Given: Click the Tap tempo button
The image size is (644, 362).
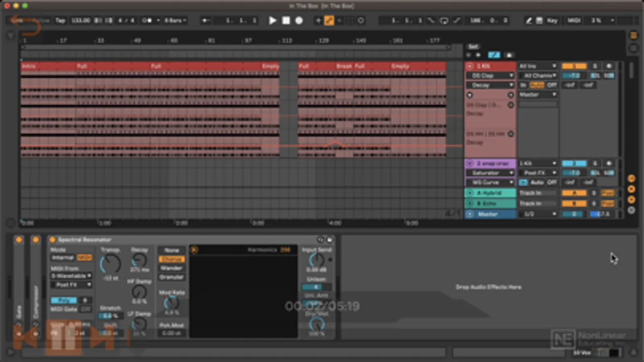Looking at the screenshot, I should pyautogui.click(x=60, y=21).
